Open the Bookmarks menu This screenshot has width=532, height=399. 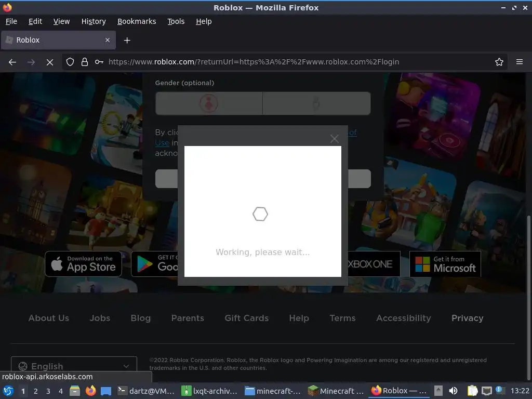[x=137, y=21]
